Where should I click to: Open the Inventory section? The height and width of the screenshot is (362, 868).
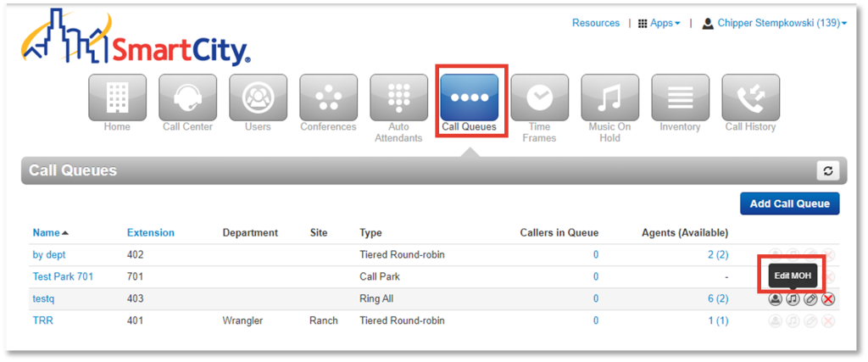point(680,97)
